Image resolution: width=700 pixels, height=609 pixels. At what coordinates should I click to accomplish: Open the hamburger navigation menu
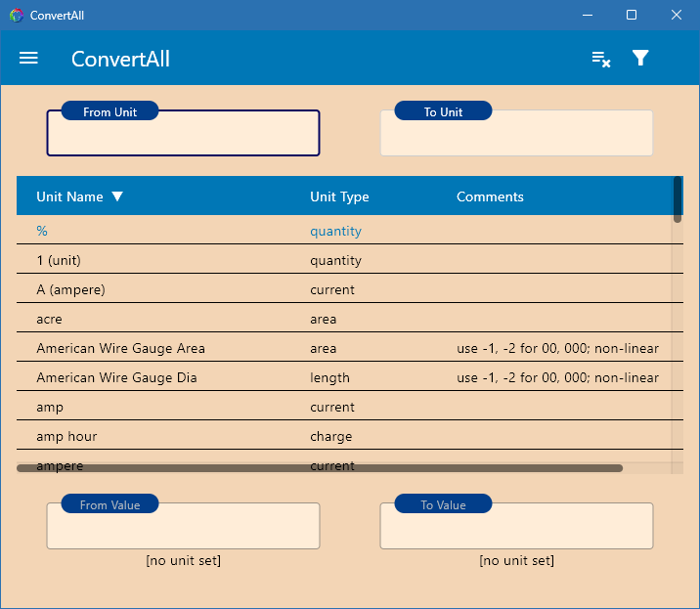point(28,58)
